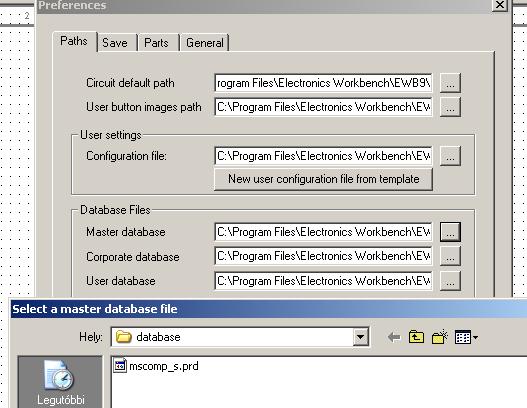Select the mscomp_s.prd file name

coord(164,366)
